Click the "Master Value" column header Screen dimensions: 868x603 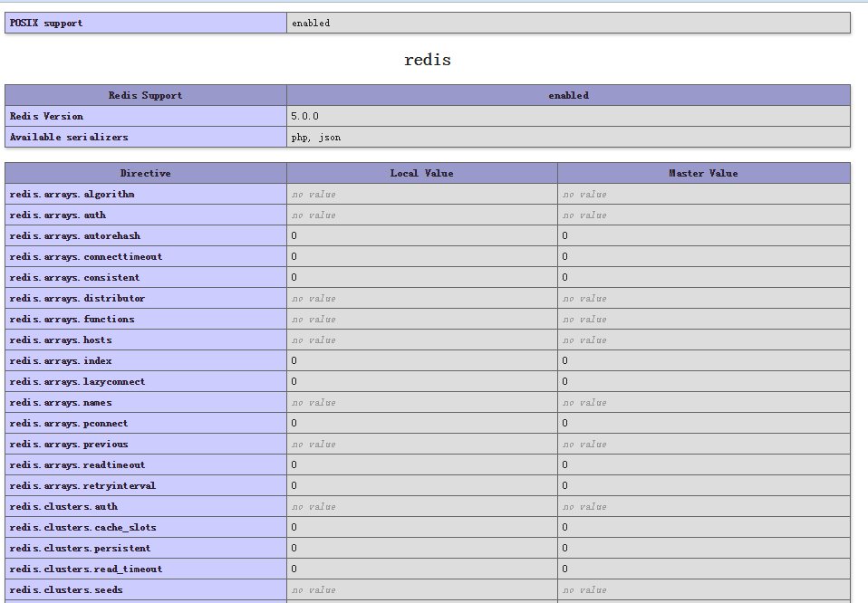(704, 173)
